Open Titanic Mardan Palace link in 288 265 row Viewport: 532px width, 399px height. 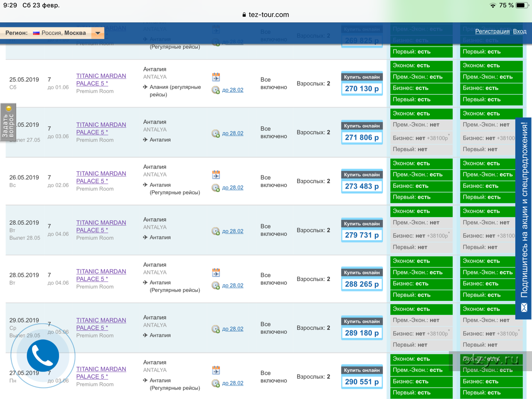101,275
